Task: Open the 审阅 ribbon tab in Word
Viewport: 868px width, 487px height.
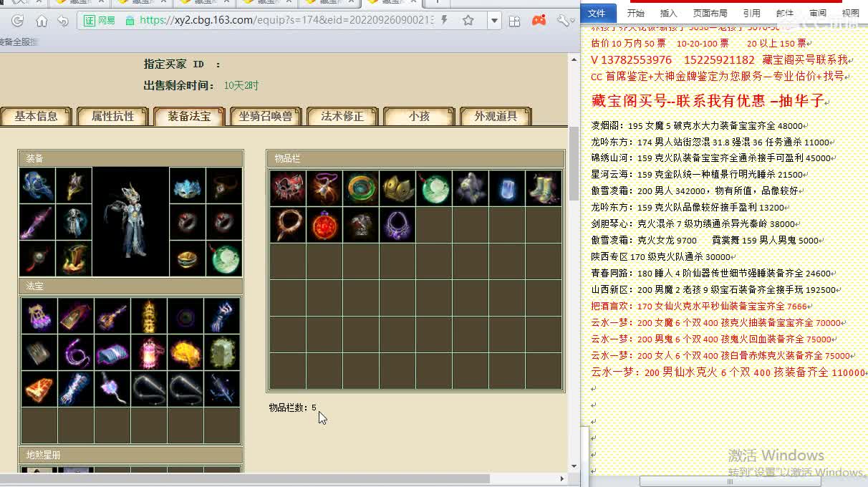Action: pos(817,13)
